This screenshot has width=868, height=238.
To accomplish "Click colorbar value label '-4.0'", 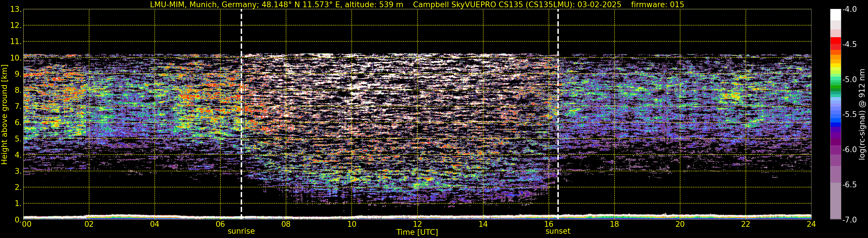I will [849, 9].
